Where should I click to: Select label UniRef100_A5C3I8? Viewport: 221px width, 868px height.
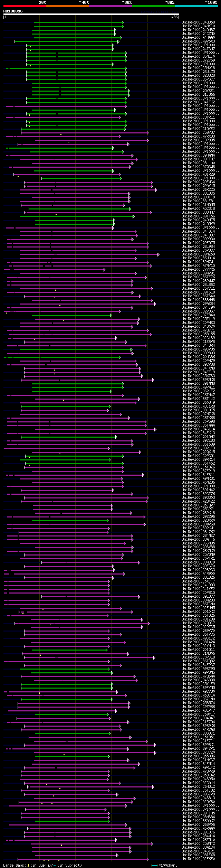pyautogui.click(x=198, y=209)
